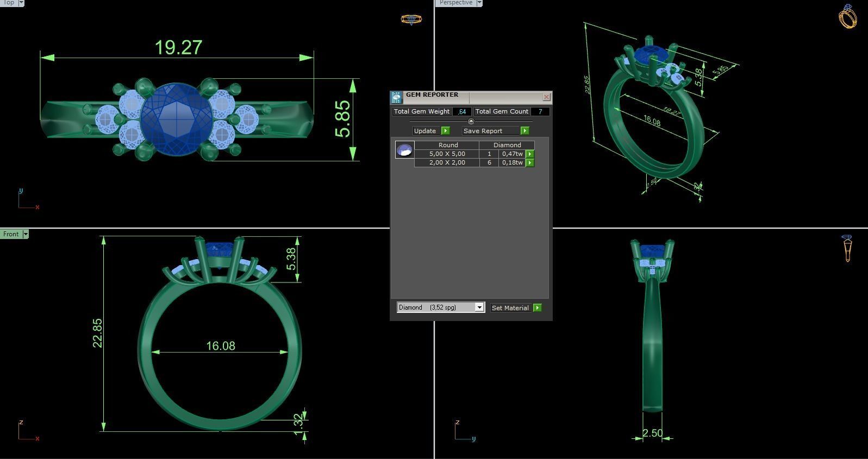Open the Top viewport menu arrow
The width and height of the screenshot is (868, 459).
[x=21, y=3]
